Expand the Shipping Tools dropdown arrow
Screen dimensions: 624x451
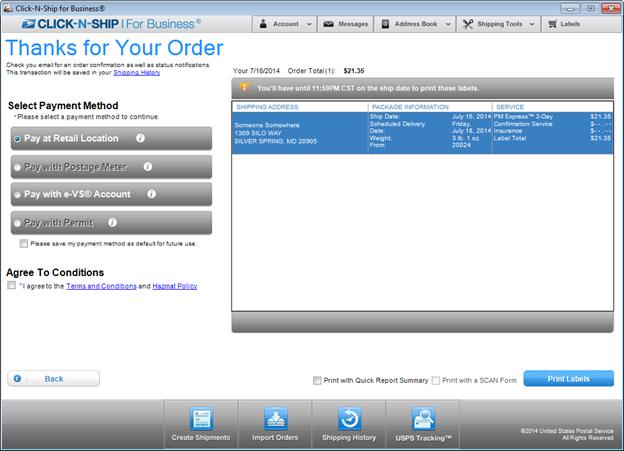pos(532,24)
